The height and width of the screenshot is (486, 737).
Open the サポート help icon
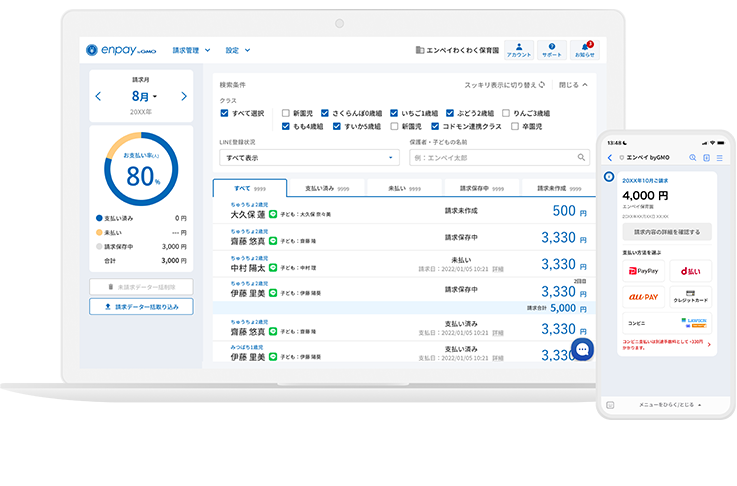[552, 50]
